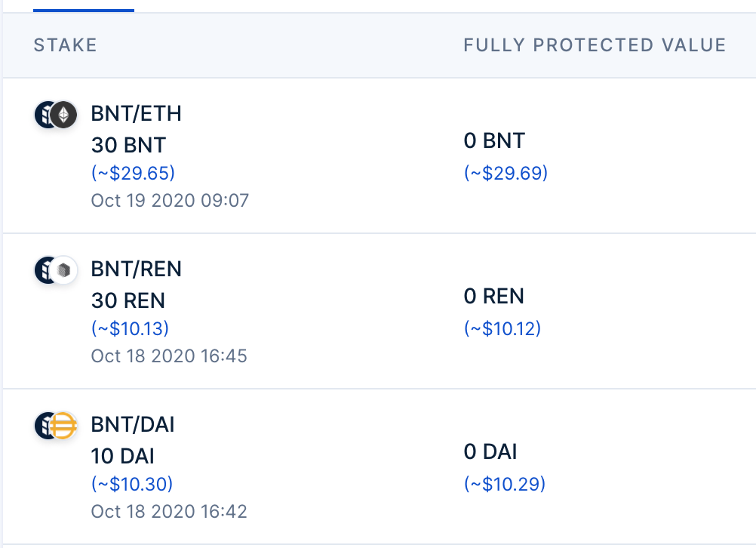Image resolution: width=756 pixels, height=548 pixels.
Task: Click the Ethereum logo in BNT/ETH row
Action: point(64,115)
